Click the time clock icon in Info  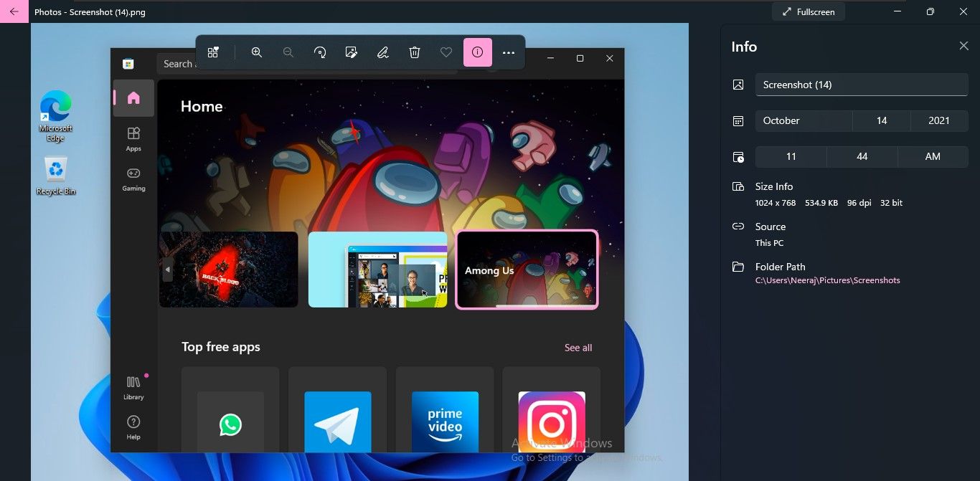(738, 157)
